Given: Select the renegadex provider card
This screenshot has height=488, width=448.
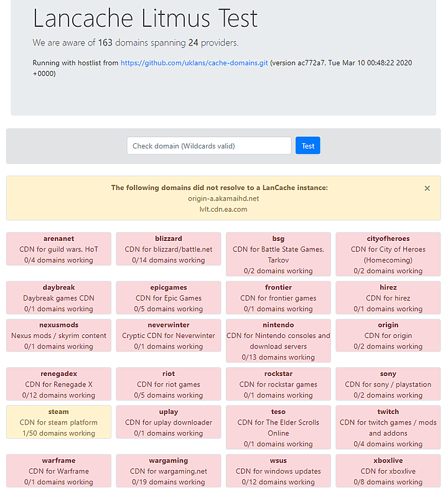Looking at the screenshot, I should pyautogui.click(x=58, y=384).
